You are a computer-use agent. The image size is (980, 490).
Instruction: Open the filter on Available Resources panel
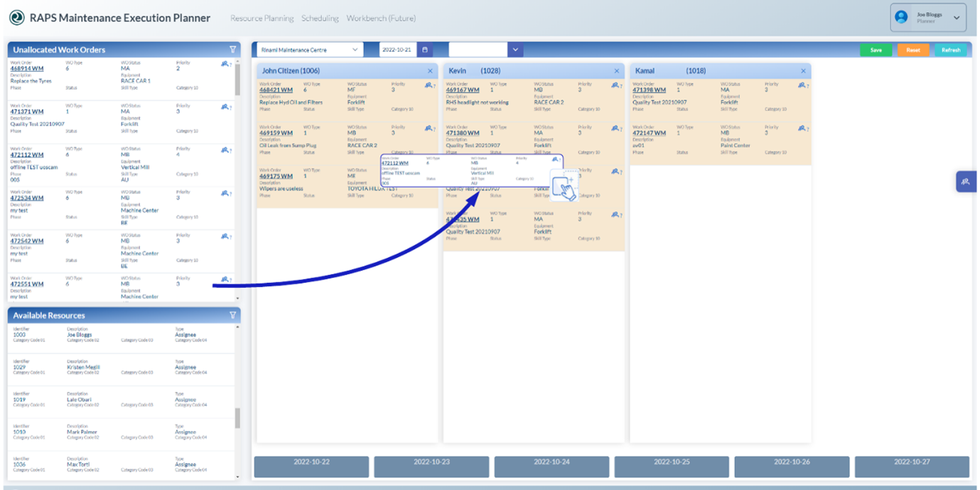click(x=232, y=315)
